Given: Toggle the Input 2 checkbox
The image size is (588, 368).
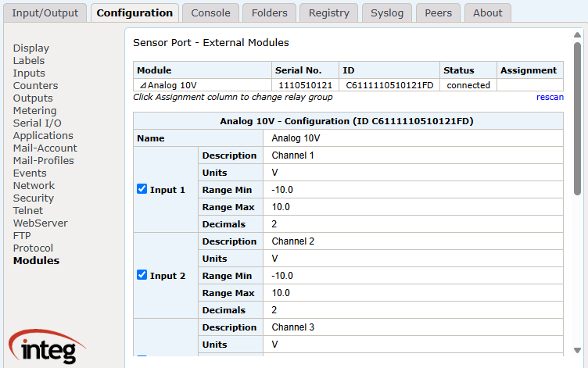Looking at the screenshot, I should [x=142, y=275].
